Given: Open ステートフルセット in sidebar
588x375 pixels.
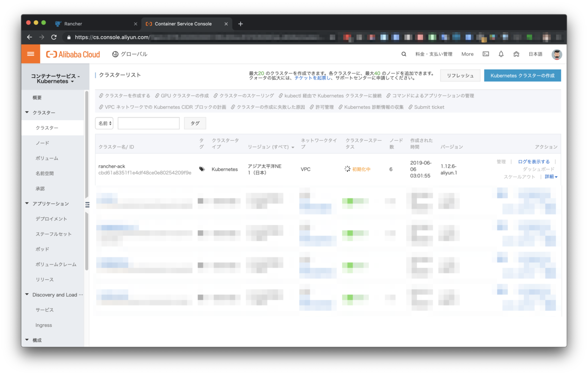Looking at the screenshot, I should (53, 234).
